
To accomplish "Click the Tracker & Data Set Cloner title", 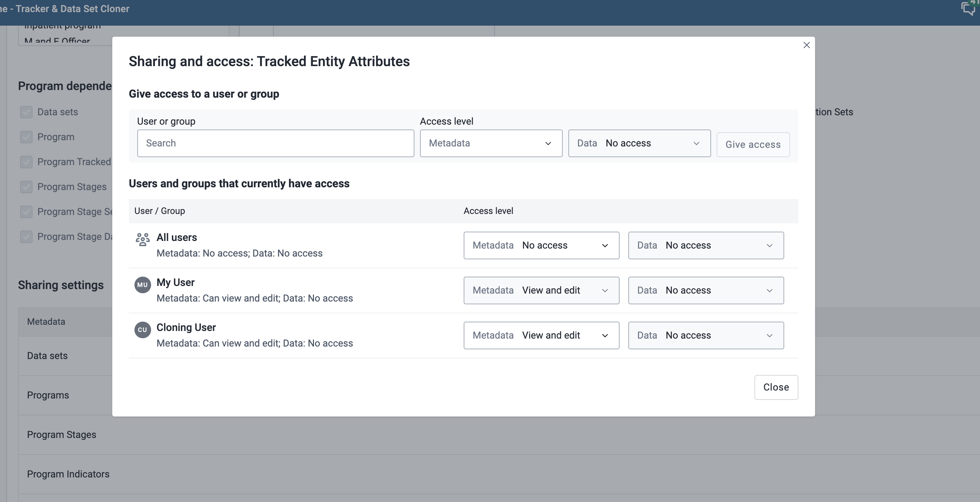I will pyautogui.click(x=72, y=9).
